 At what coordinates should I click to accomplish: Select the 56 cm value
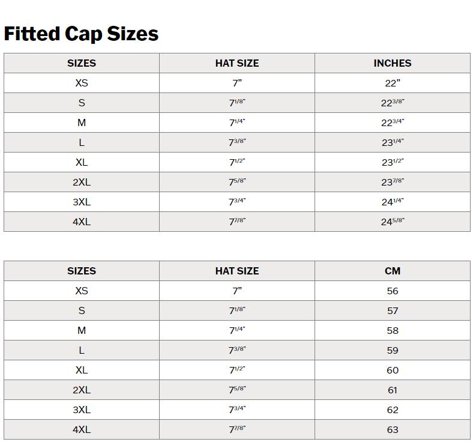coord(393,291)
